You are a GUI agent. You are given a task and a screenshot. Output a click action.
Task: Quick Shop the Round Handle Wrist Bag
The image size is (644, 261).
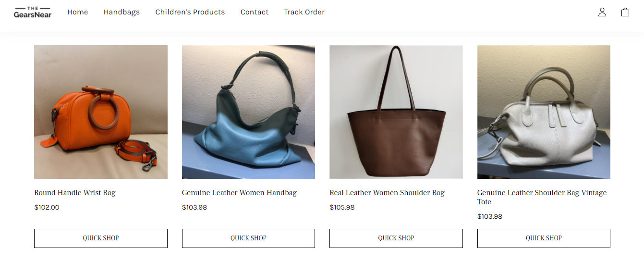pyautogui.click(x=101, y=238)
